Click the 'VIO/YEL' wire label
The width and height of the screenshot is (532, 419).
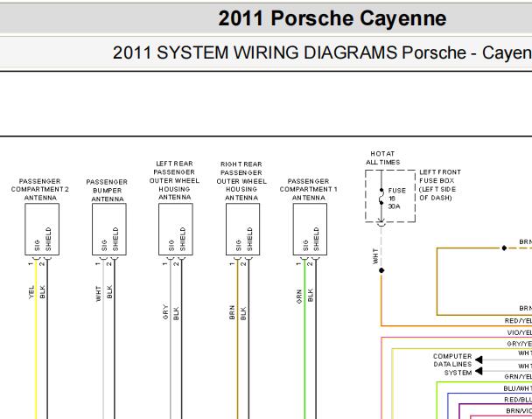pyautogui.click(x=520, y=332)
